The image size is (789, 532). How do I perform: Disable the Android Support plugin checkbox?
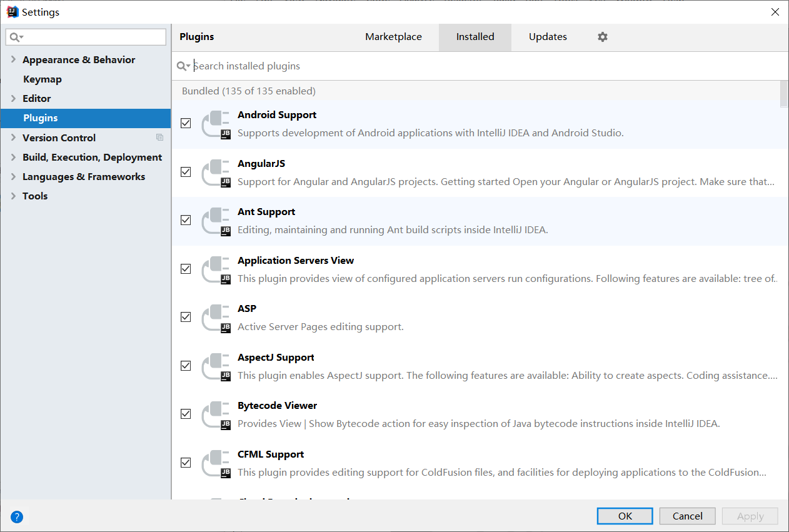click(186, 123)
